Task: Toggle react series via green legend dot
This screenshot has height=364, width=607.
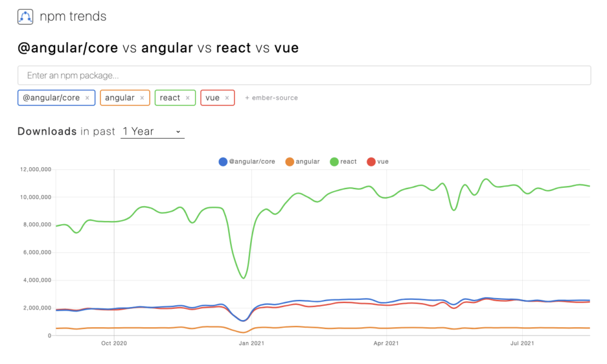Action: [334, 161]
